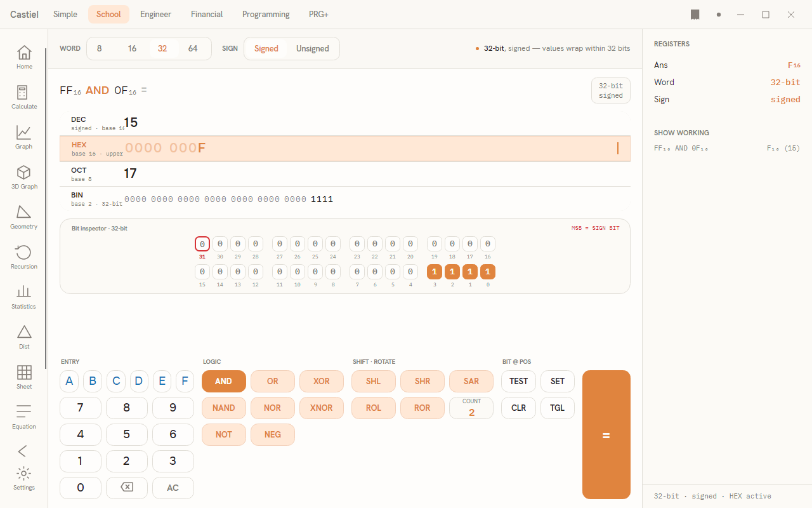Click the large equals button
812x508 pixels.
click(x=606, y=435)
